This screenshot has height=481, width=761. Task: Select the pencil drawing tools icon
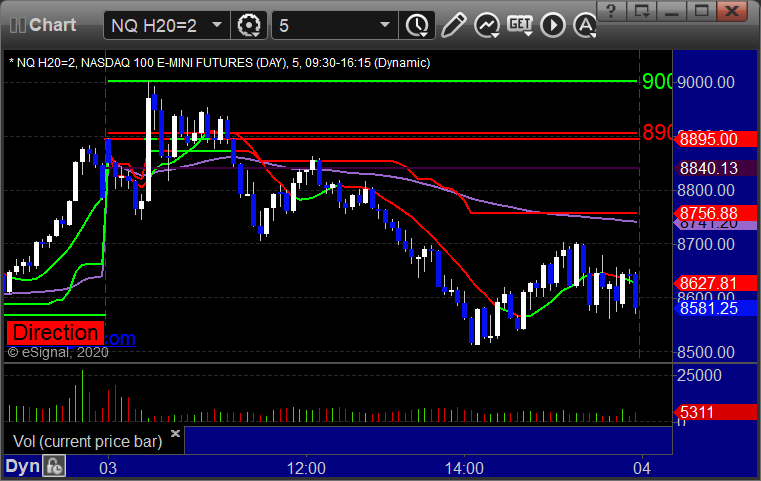453,25
